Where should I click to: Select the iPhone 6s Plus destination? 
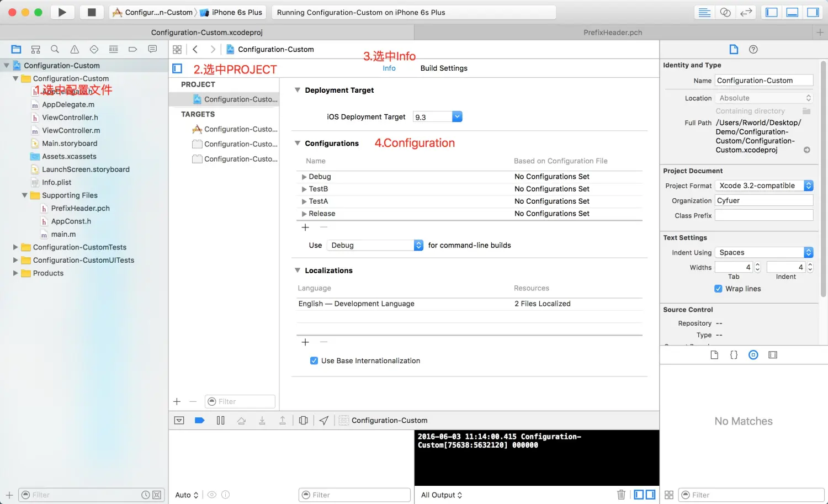[231, 12]
